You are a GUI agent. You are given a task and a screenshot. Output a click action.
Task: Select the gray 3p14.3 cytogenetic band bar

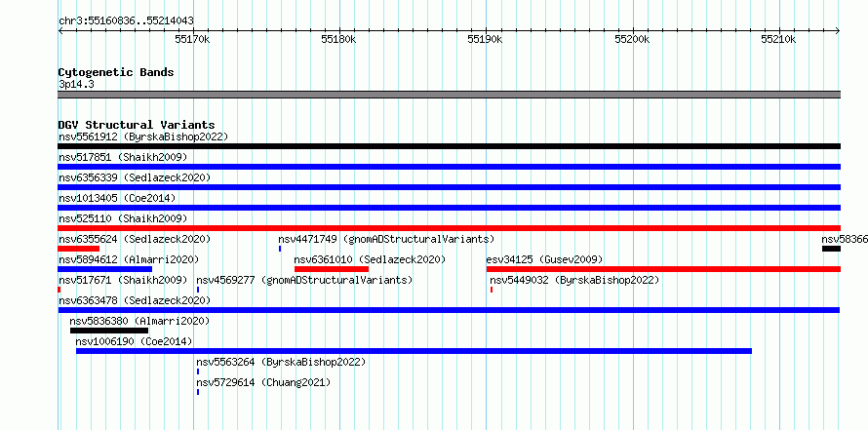(x=449, y=95)
